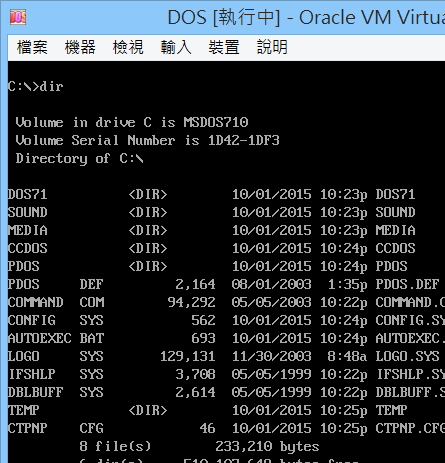The width and height of the screenshot is (445, 463).
Task: Open the 裝置 menu
Action: pos(224,47)
